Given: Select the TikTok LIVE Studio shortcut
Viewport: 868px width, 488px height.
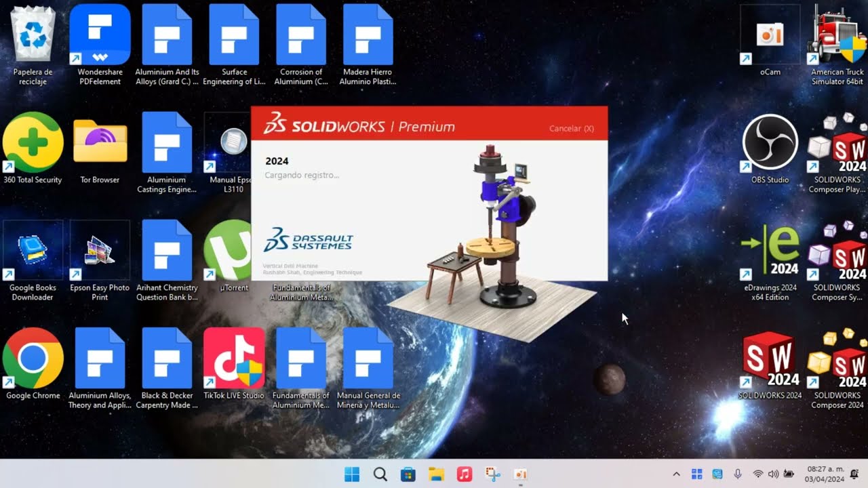Looking at the screenshot, I should 234,364.
